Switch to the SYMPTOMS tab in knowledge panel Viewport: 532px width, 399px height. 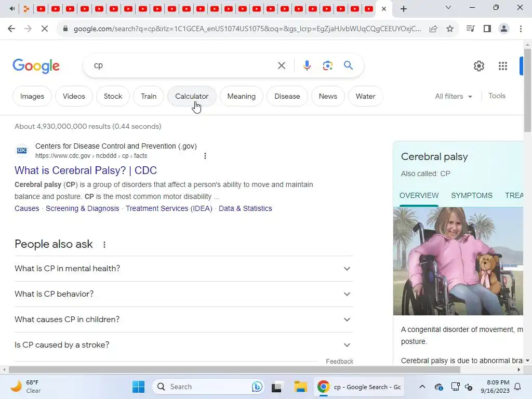[472, 195]
